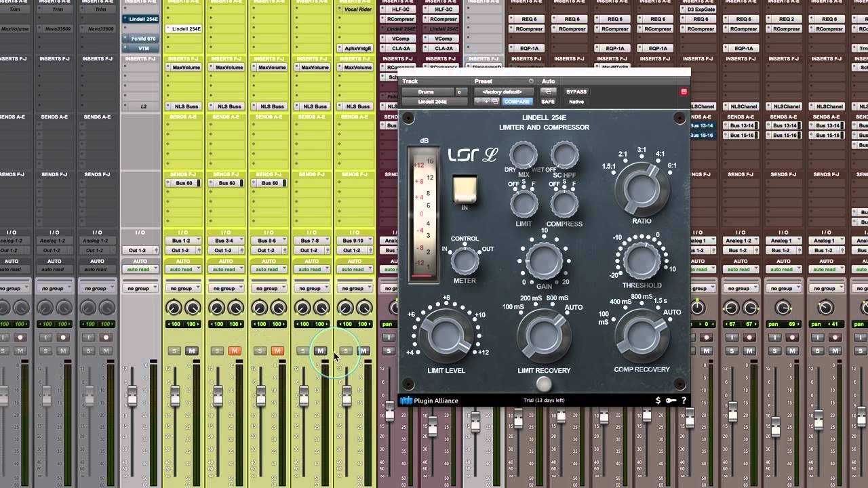Click the Plugin Alliance logo
The height and width of the screenshot is (488, 868).
coord(429,401)
